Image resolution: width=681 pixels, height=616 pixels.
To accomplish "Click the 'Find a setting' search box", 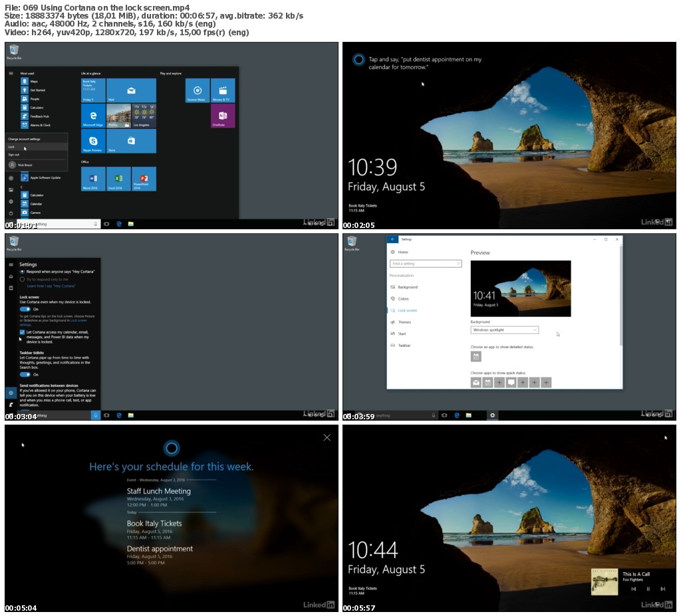I will pos(426,264).
